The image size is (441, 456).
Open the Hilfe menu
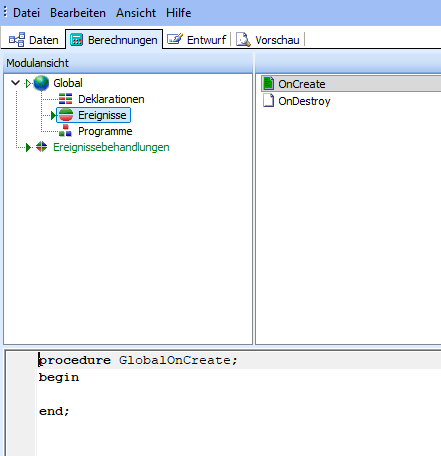pyautogui.click(x=179, y=13)
